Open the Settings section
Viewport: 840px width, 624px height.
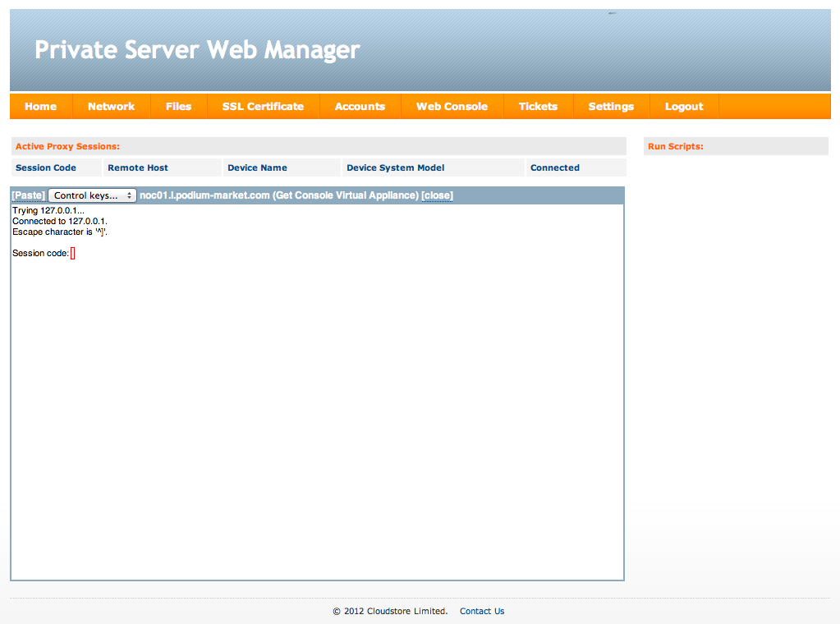click(611, 106)
